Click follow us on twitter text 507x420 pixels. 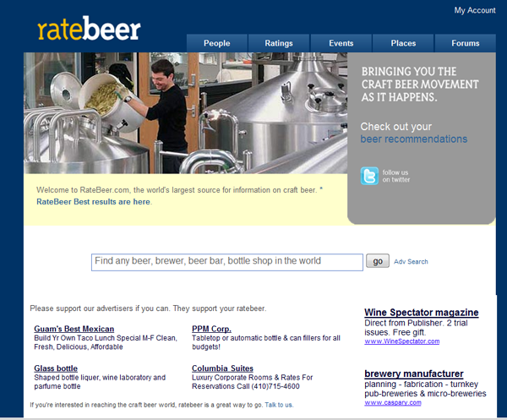[x=396, y=177]
